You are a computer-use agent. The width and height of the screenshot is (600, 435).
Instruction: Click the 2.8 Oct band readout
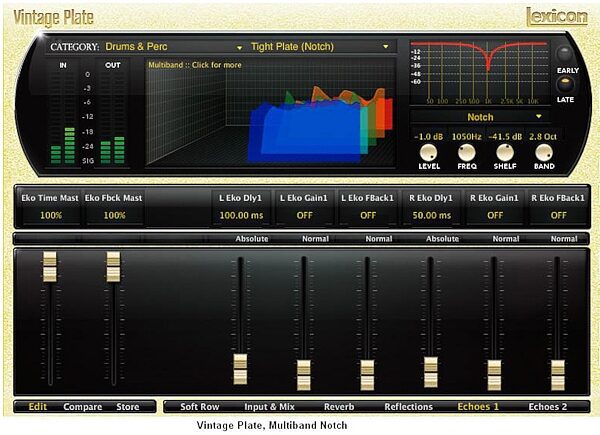(543, 137)
